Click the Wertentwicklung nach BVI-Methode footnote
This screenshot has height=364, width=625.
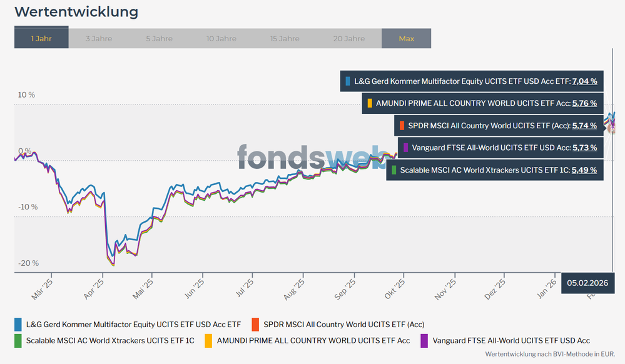(550, 354)
